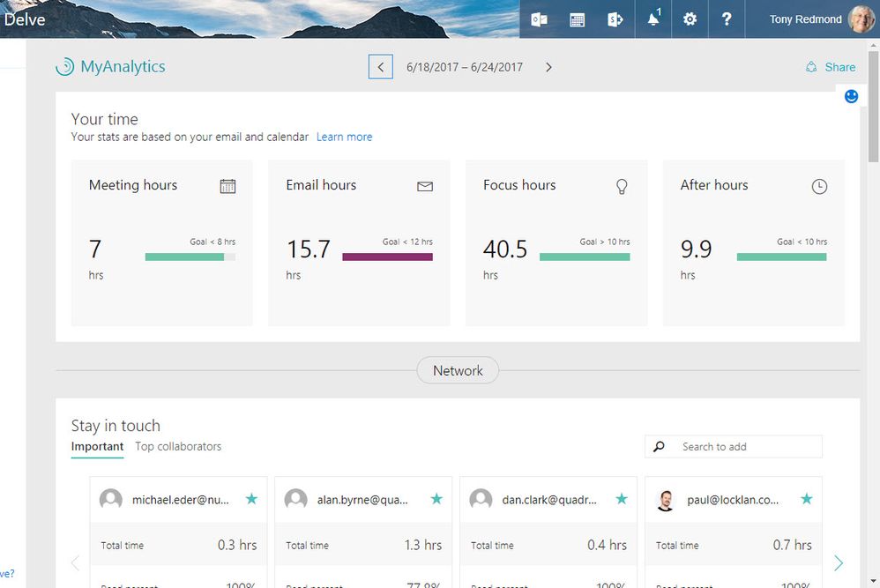Unstar the paul@locklan contact
The width and height of the screenshot is (880, 588).
pyautogui.click(x=807, y=499)
